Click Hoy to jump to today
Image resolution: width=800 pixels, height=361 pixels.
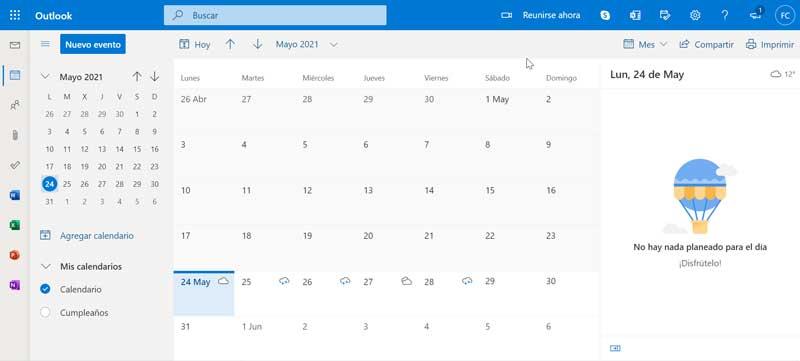tap(194, 44)
